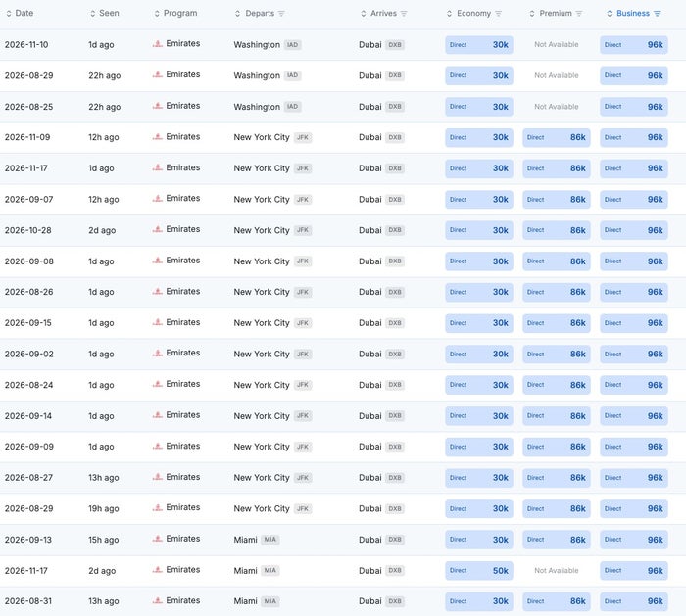686x616 pixels.
Task: Click the date 2026-09-02
Action: coord(28,354)
